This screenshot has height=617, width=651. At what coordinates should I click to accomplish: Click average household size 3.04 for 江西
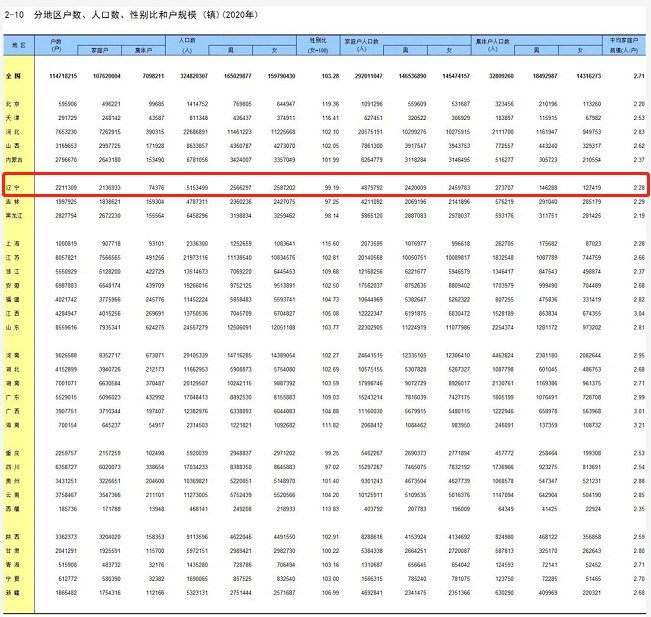click(x=639, y=313)
